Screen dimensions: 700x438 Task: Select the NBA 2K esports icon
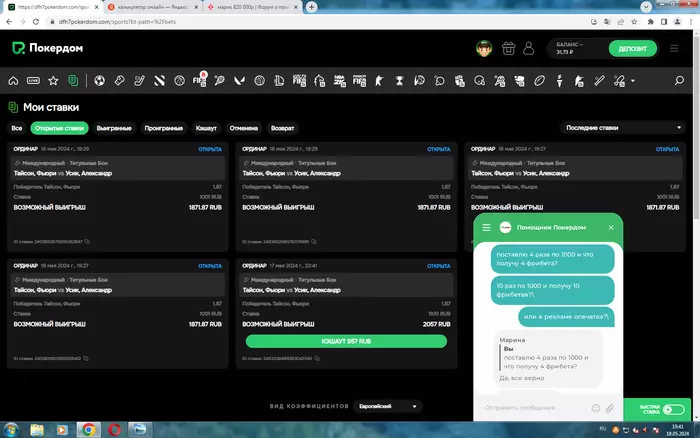tap(339, 81)
